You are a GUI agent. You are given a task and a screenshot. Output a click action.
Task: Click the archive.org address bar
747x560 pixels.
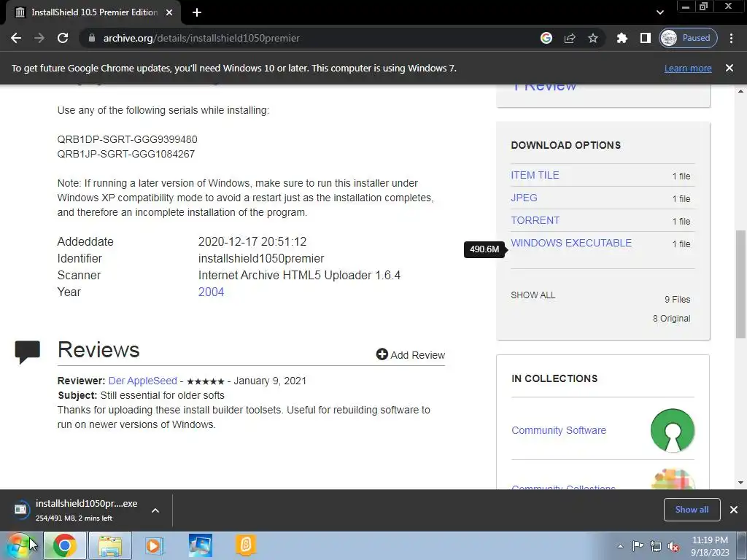click(314, 38)
